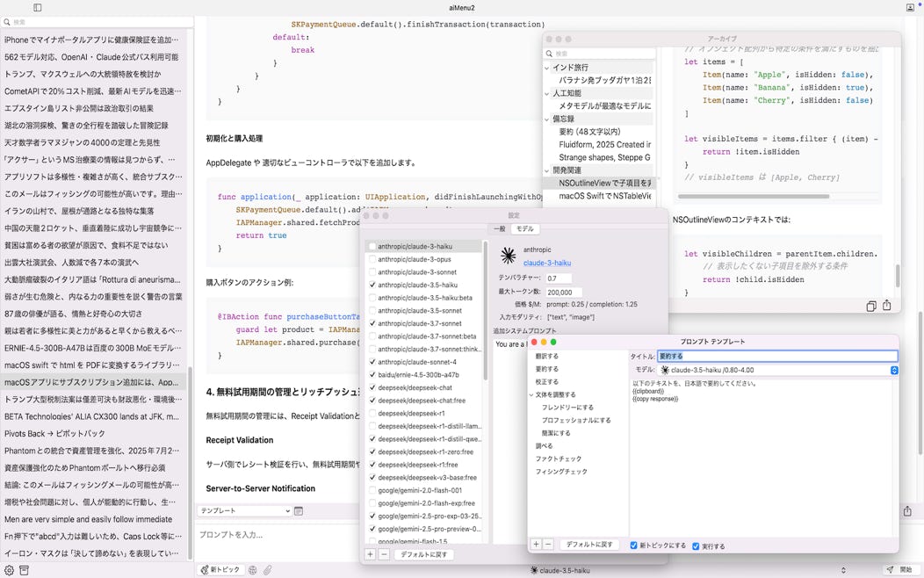Open the テンプレート dropdown in the main window
This screenshot has height=578, width=924.
(245, 511)
